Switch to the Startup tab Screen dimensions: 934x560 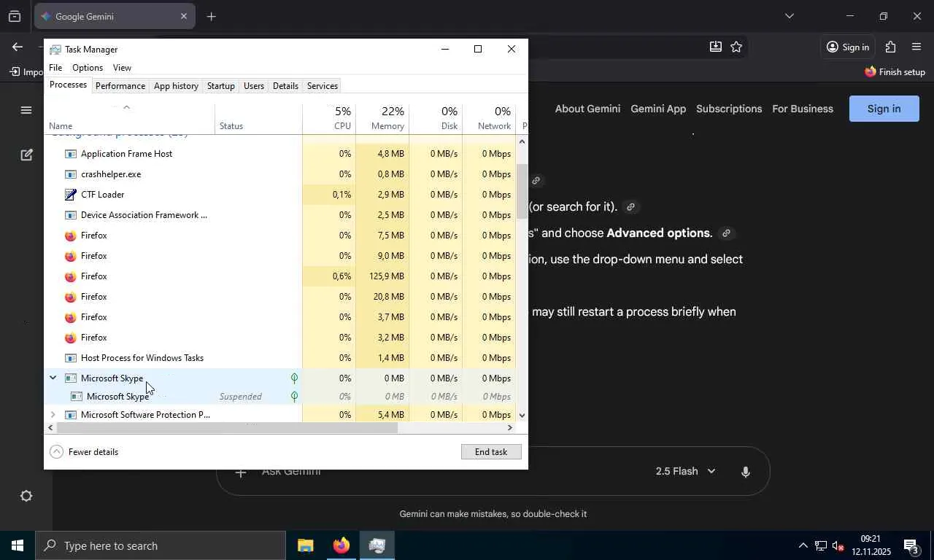click(220, 86)
